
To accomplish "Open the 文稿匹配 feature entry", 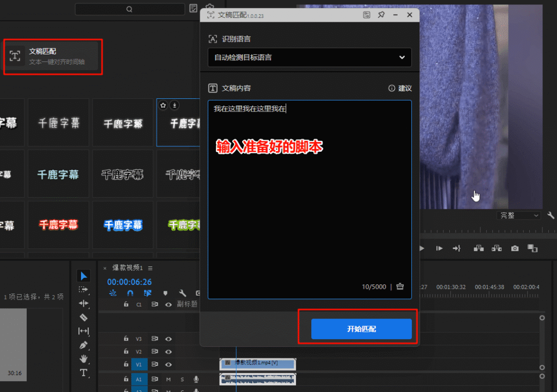I will coord(53,56).
